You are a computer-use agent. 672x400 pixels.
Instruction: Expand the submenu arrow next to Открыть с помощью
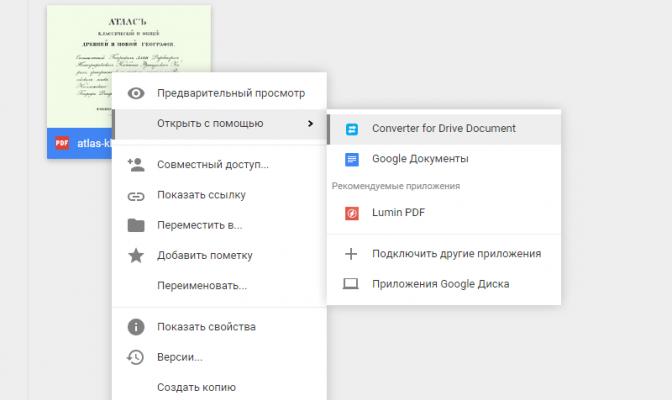pyautogui.click(x=310, y=123)
